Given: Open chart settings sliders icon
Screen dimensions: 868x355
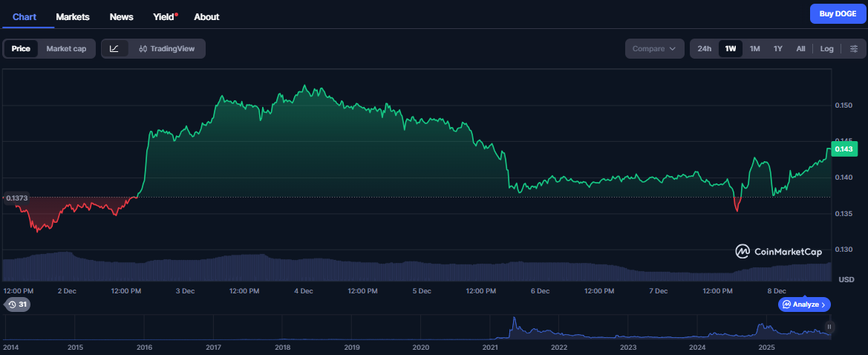Looking at the screenshot, I should [853, 49].
